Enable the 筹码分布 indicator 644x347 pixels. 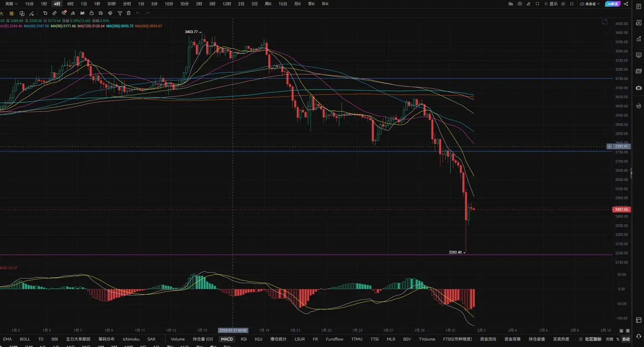point(106,339)
